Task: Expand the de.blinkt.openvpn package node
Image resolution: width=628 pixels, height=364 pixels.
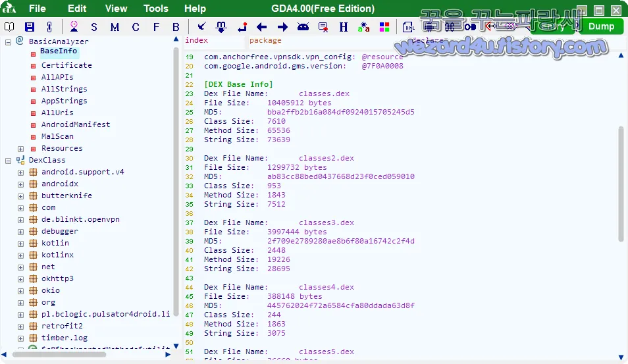Action: tap(21, 220)
